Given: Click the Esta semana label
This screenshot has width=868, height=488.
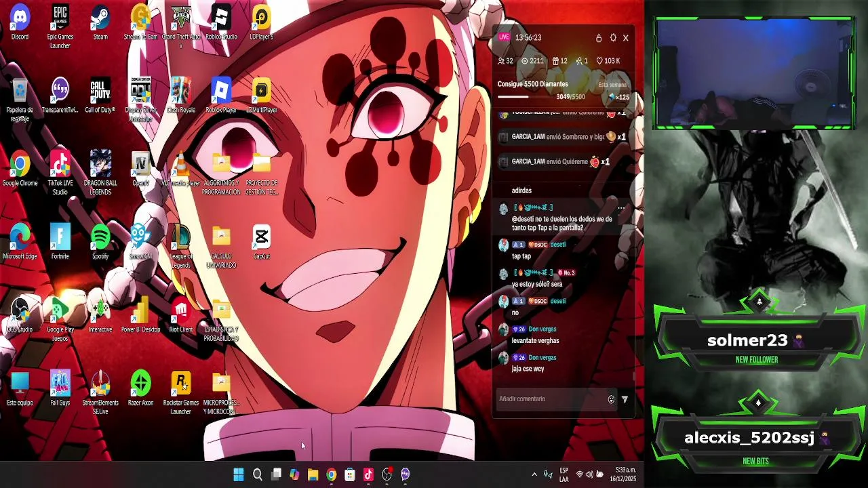Looking at the screenshot, I should 612,85.
